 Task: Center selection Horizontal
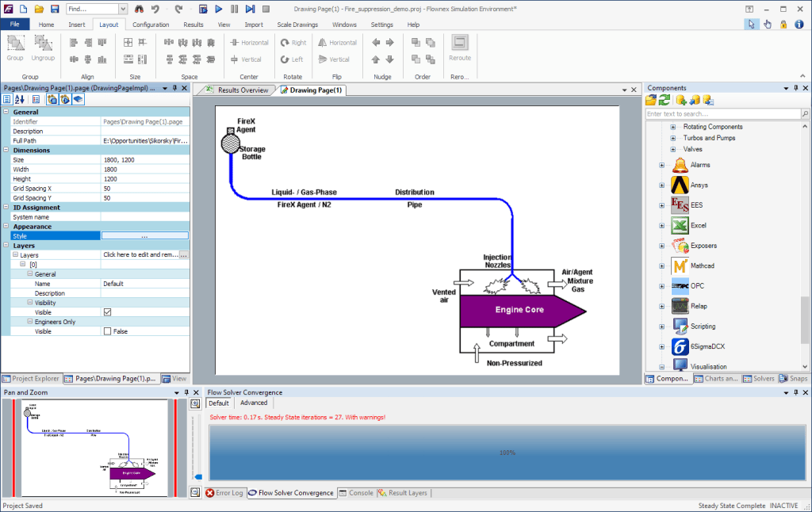pos(249,43)
